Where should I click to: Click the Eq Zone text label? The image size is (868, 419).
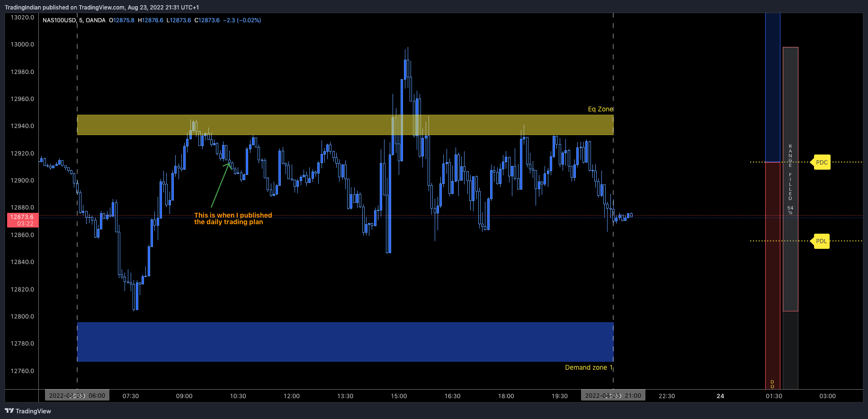pyautogui.click(x=600, y=109)
